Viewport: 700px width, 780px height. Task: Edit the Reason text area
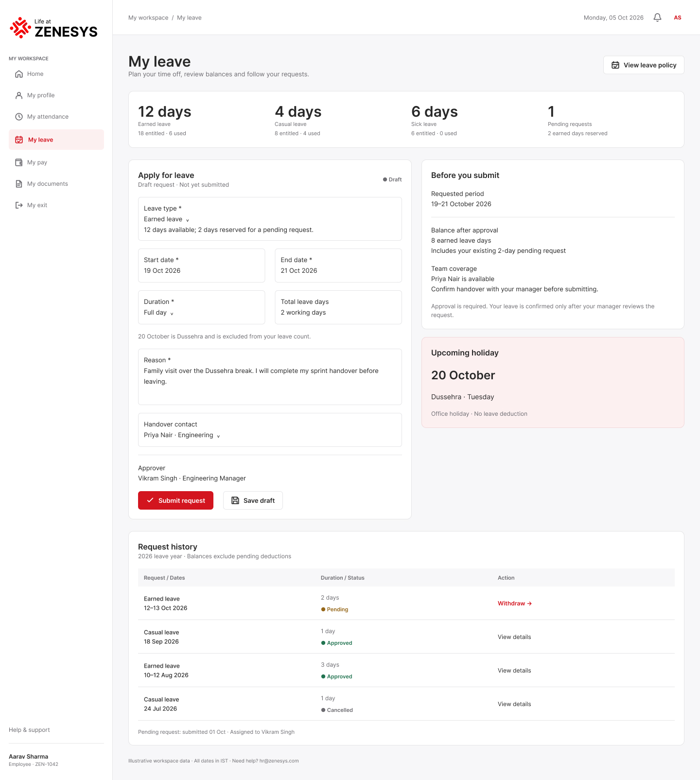[x=270, y=377]
